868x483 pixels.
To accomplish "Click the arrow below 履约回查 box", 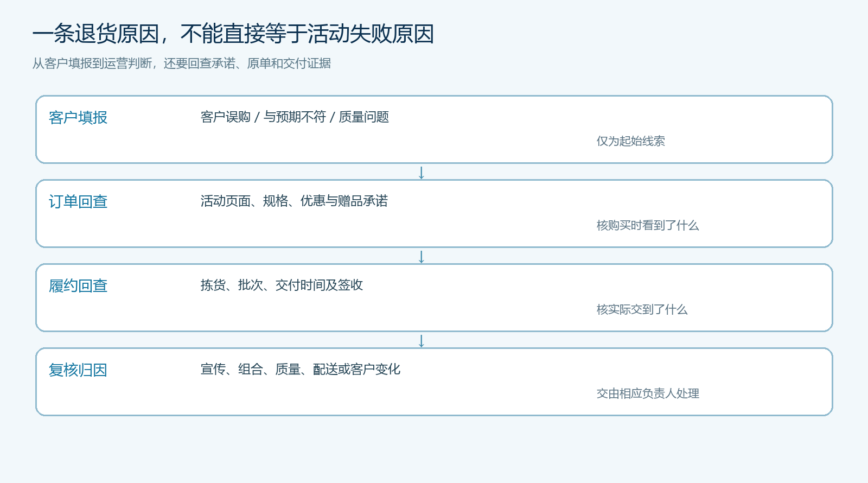I will click(x=422, y=341).
